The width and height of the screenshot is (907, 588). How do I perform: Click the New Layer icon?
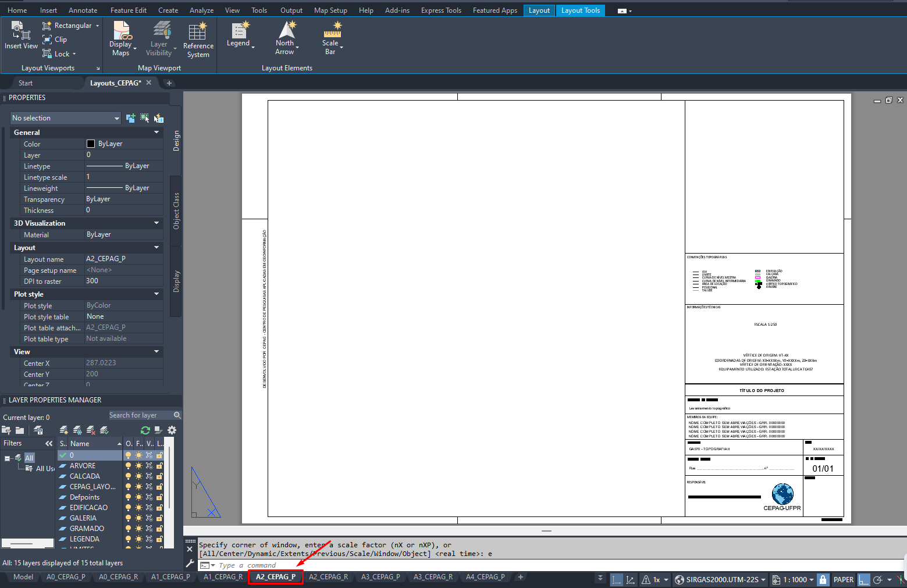64,430
